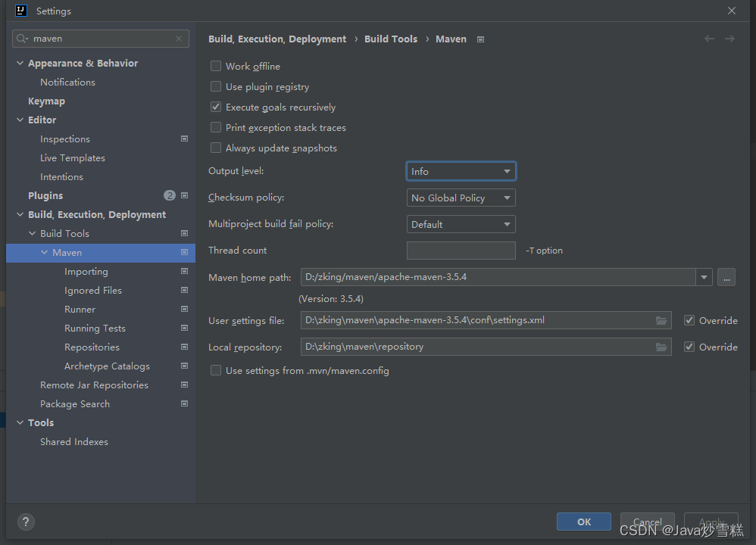The width and height of the screenshot is (756, 545).
Task: Click project-level icon on Package Search row
Action: tap(184, 403)
